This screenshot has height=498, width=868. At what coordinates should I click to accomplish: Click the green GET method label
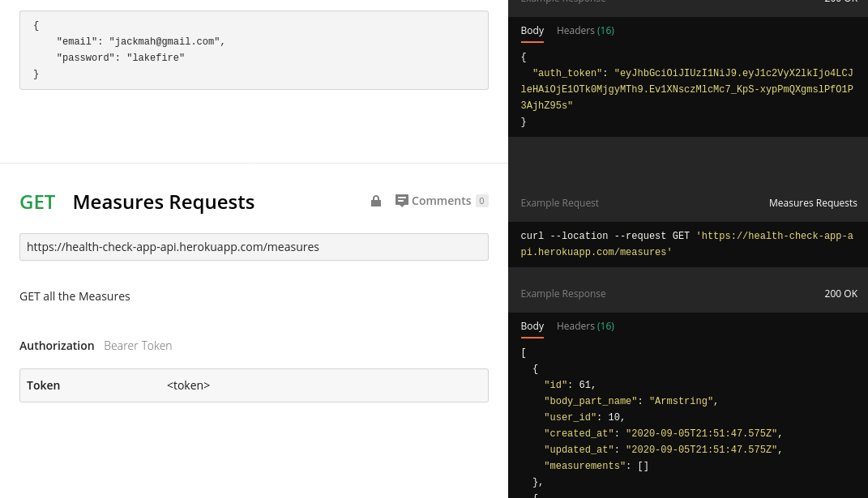[x=37, y=202]
